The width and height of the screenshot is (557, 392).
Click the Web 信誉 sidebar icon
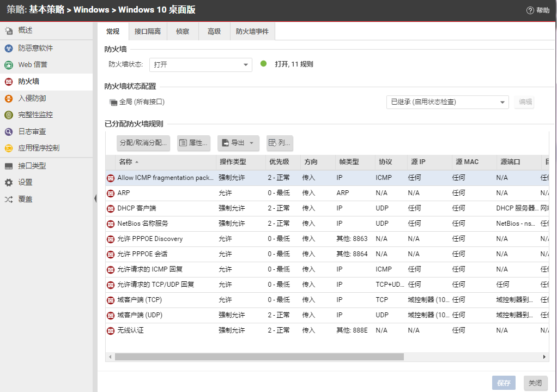8,65
